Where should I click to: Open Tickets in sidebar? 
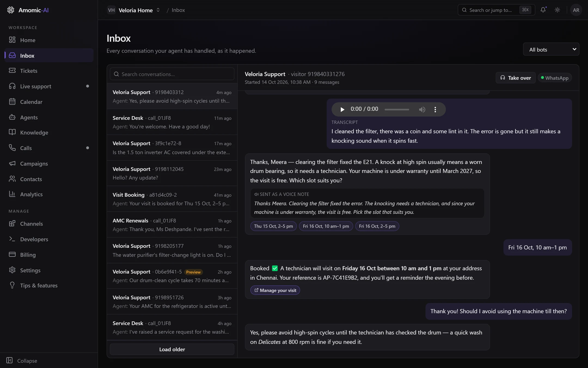[49, 71]
